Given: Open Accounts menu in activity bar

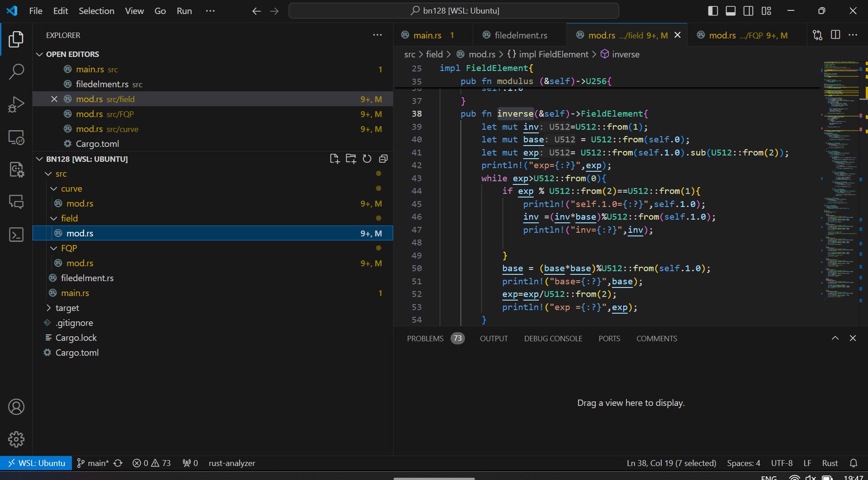Looking at the screenshot, I should [x=16, y=407].
